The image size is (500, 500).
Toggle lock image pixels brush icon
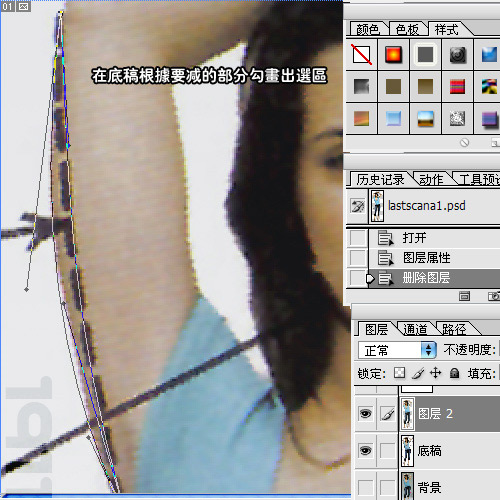[418, 373]
